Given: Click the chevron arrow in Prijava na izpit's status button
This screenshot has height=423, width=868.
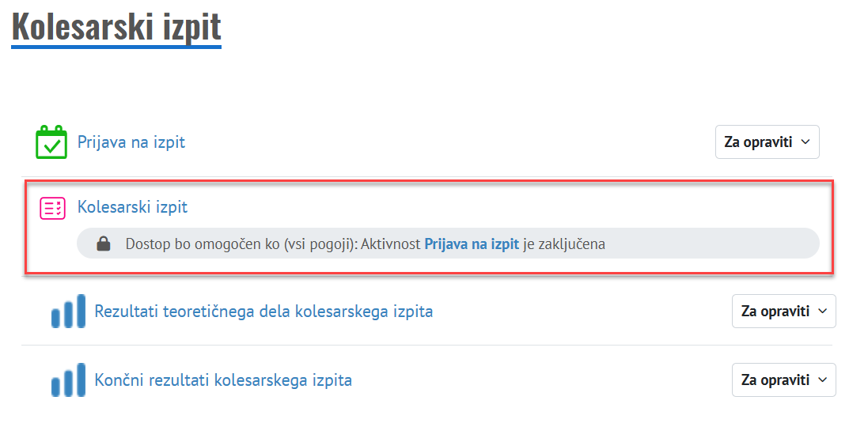Looking at the screenshot, I should click(805, 142).
